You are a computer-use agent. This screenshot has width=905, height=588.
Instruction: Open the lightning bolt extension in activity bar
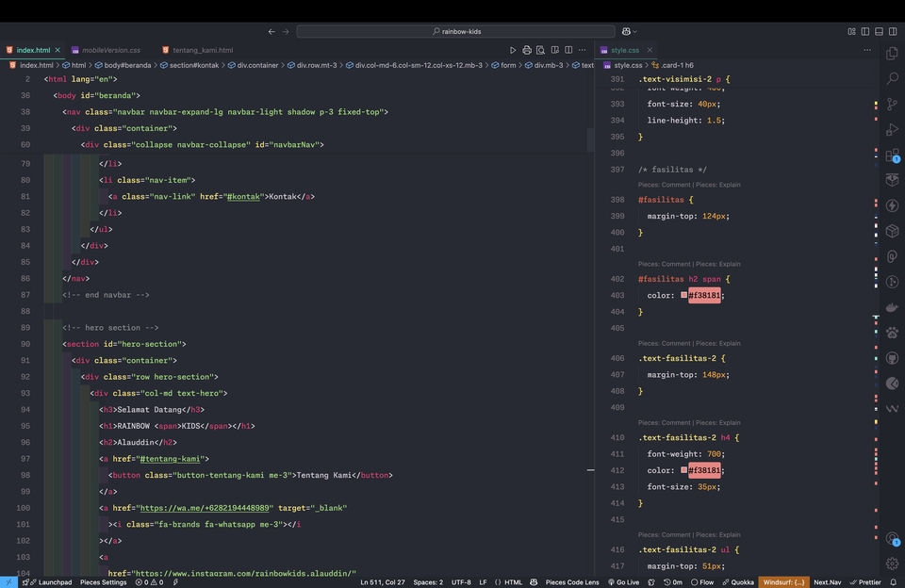pyautogui.click(x=893, y=205)
